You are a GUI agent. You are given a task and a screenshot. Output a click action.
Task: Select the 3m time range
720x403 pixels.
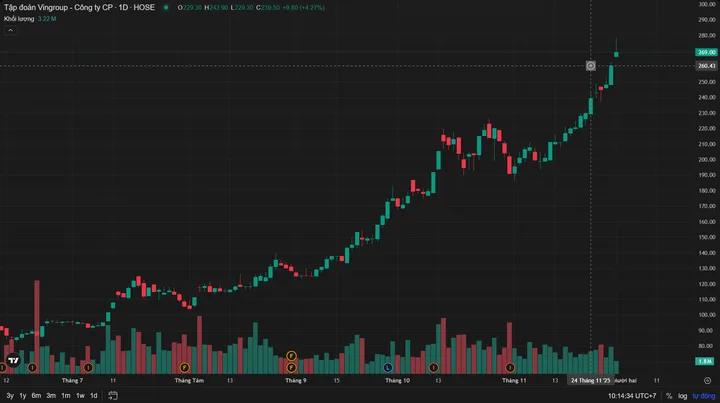tap(51, 395)
